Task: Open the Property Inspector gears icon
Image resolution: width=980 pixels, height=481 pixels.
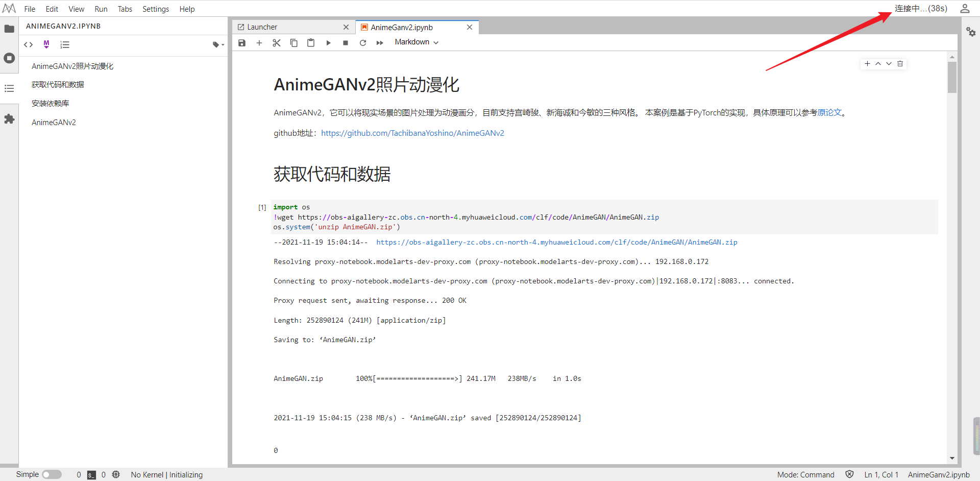Action: [971, 32]
